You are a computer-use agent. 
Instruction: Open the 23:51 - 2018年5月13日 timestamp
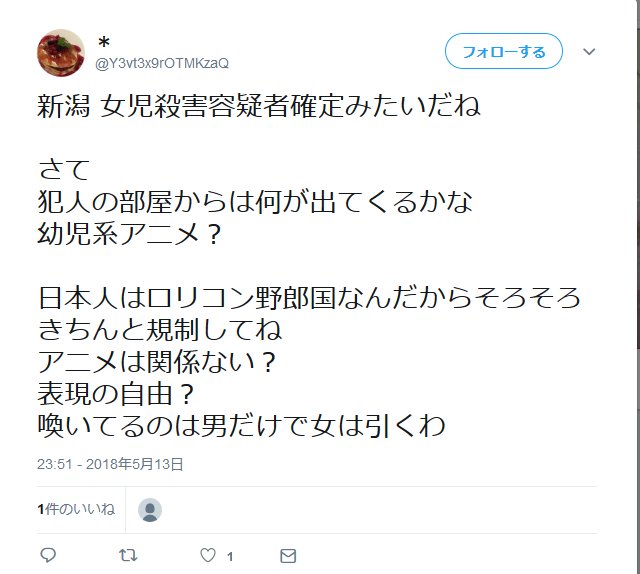(x=110, y=464)
